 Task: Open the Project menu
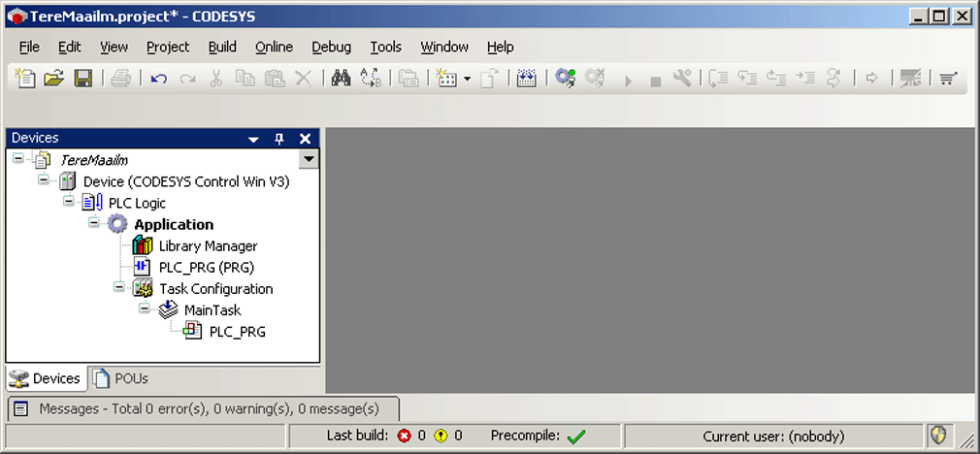click(168, 47)
